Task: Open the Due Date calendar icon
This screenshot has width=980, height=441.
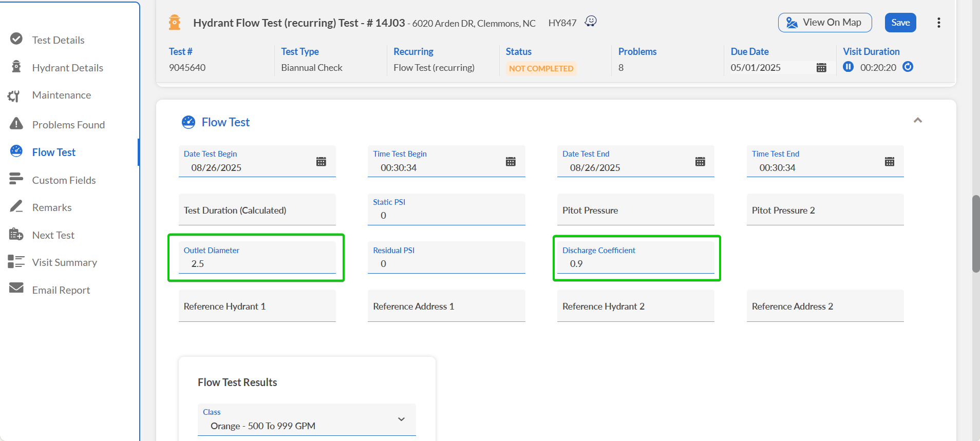Action: tap(821, 68)
